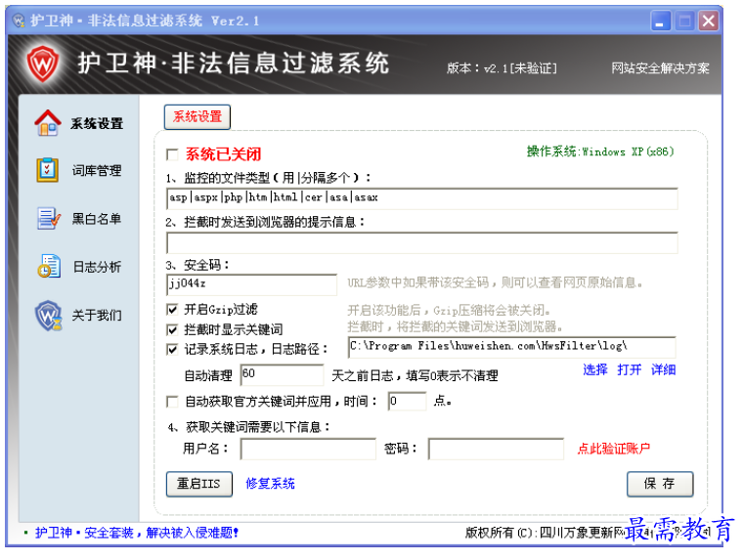This screenshot has height=560, width=743.
Task: Disable the 开启Gzip过滤 checkbox
Action: 172,310
